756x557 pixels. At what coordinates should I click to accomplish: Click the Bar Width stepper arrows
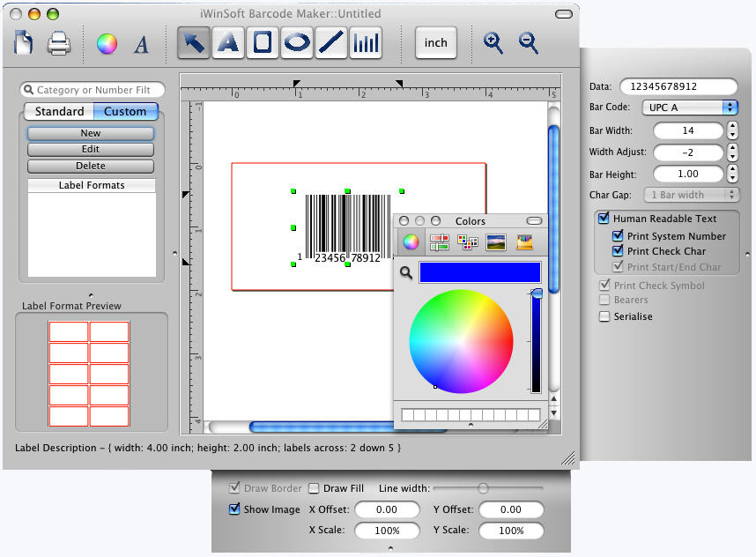tap(732, 130)
